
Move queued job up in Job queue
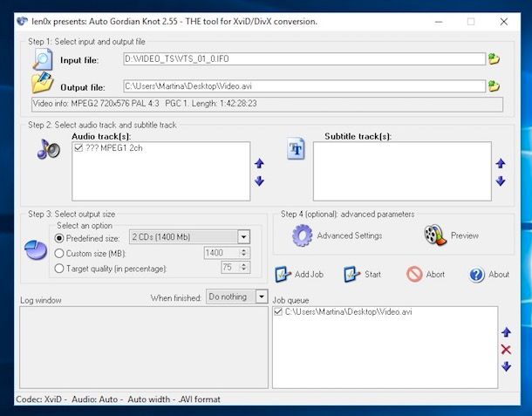tap(506, 332)
